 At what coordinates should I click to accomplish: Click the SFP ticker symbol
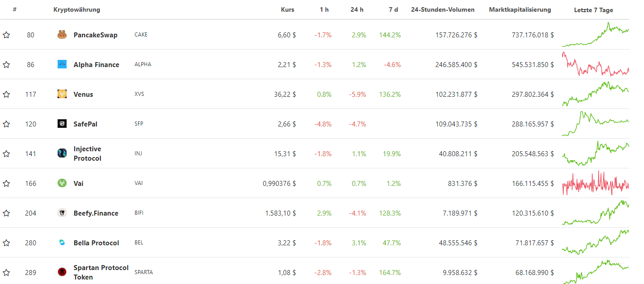click(x=139, y=124)
